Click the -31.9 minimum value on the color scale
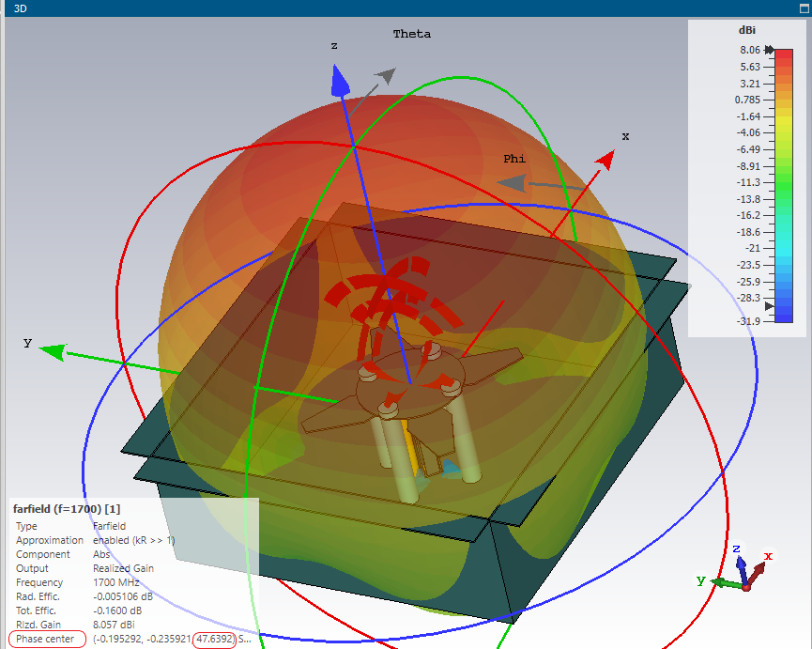Screen dimensions: 812x649 point(748,321)
